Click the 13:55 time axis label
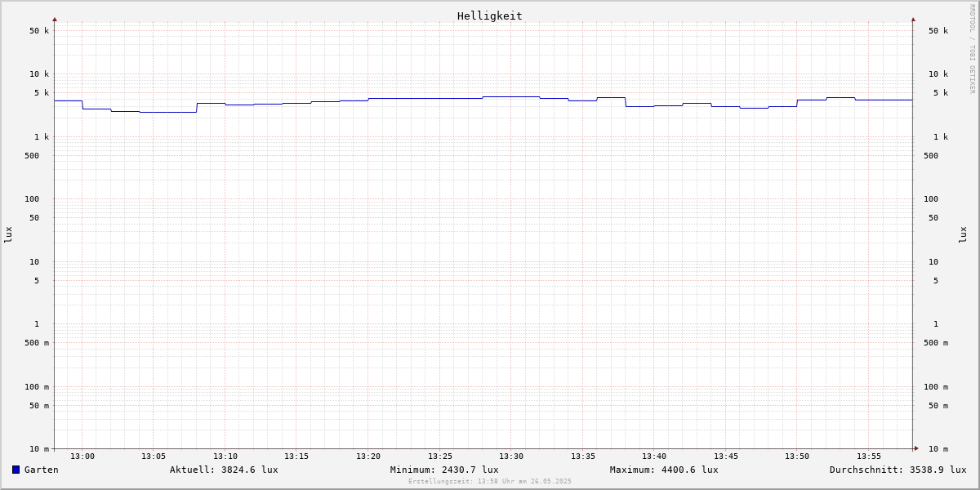 click(x=869, y=457)
